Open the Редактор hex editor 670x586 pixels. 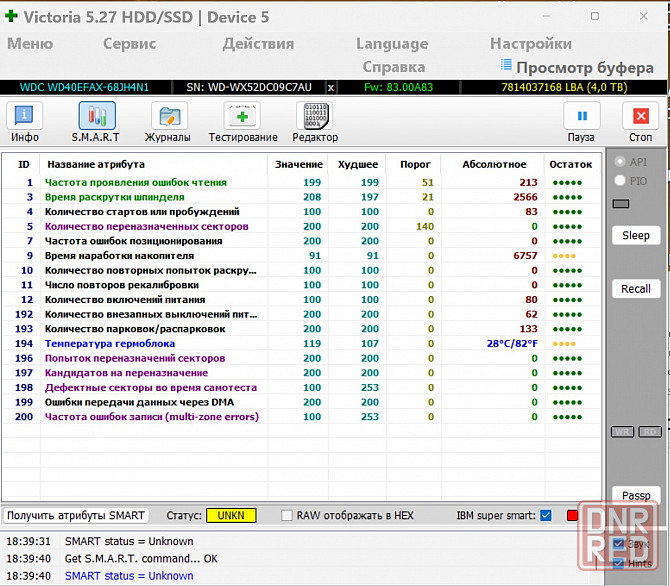point(315,123)
